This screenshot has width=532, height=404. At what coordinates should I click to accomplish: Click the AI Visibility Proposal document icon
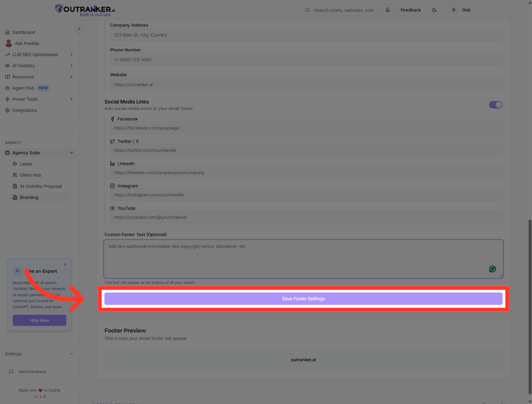[x=15, y=186]
